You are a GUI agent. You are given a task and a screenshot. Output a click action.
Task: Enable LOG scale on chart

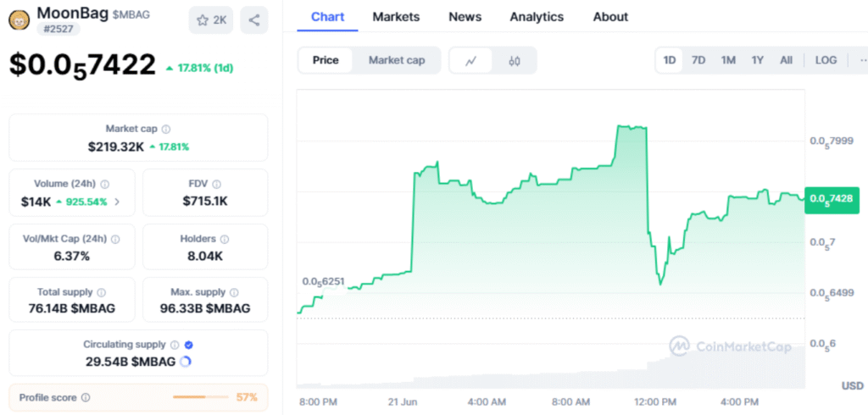[x=825, y=60]
